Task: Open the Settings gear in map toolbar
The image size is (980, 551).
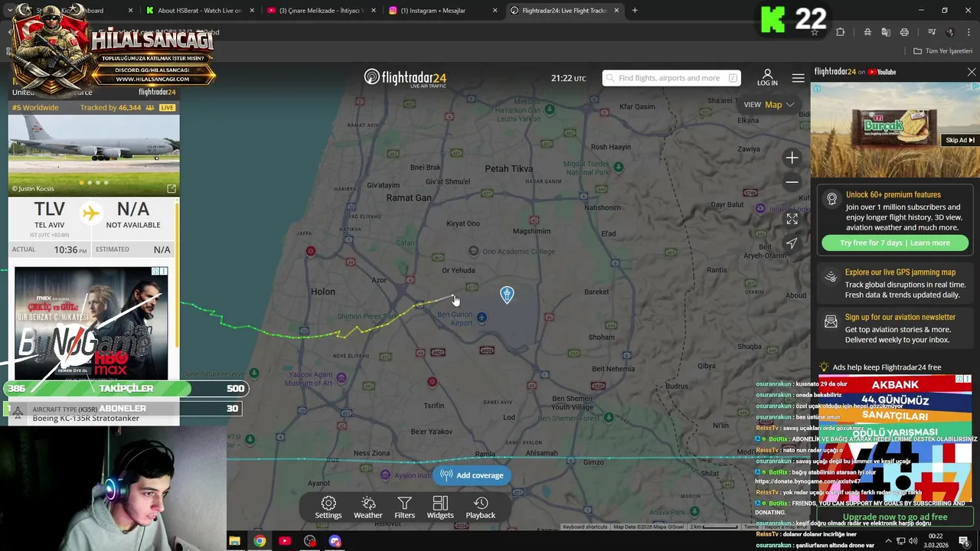Action: point(328,507)
